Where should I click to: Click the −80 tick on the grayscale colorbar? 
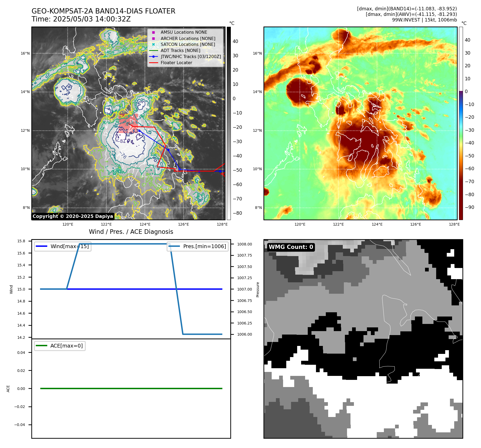tap(237, 213)
